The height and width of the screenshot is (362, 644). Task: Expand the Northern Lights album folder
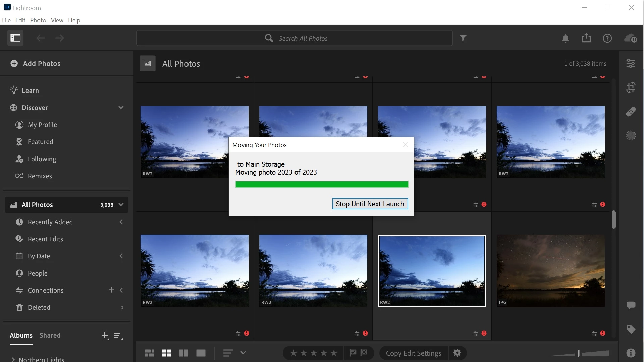click(13, 359)
